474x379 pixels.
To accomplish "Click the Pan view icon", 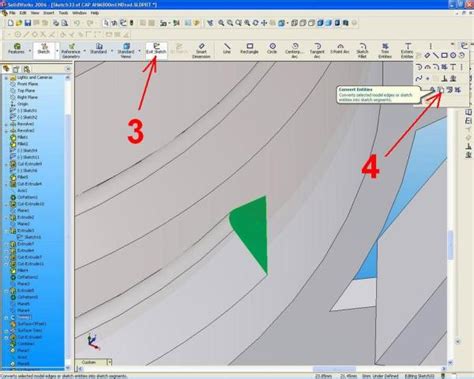I will point(264,23).
